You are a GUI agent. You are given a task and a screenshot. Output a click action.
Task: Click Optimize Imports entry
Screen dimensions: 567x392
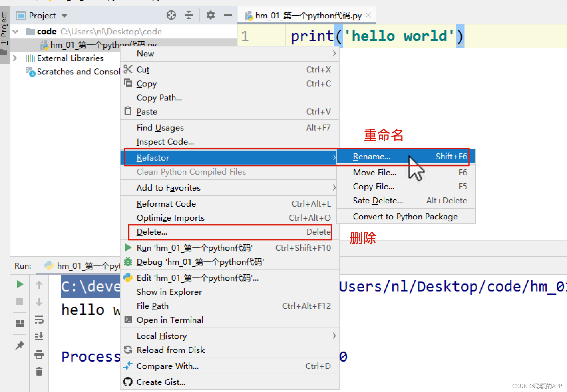click(230, 218)
